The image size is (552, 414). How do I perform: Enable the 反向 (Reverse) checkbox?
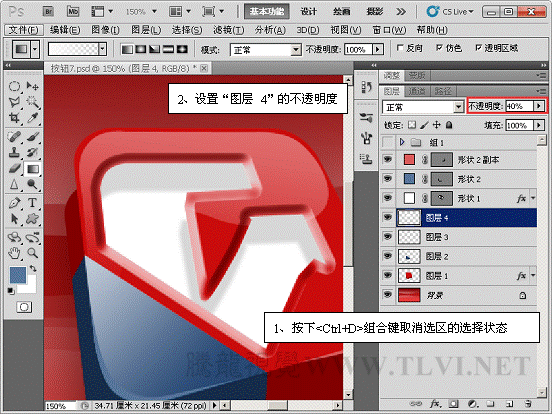(x=400, y=48)
